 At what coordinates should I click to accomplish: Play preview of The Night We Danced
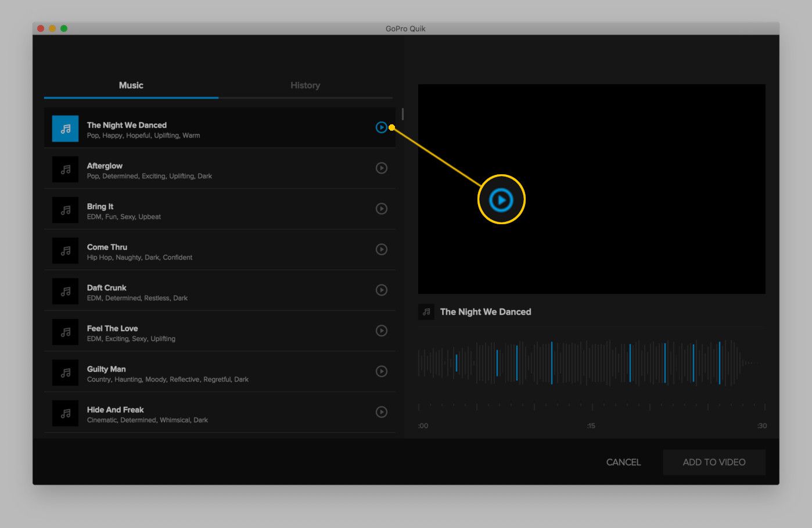(381, 127)
